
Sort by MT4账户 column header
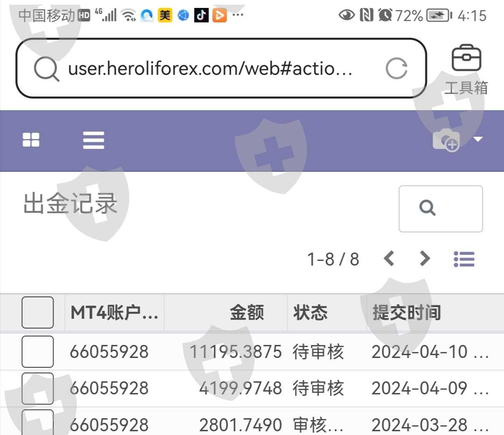pos(114,313)
